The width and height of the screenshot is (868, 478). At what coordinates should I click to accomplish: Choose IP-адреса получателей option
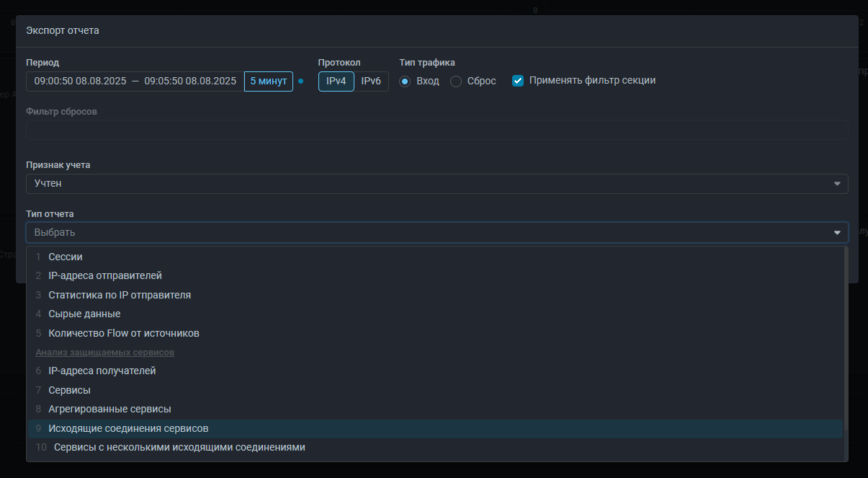102,371
